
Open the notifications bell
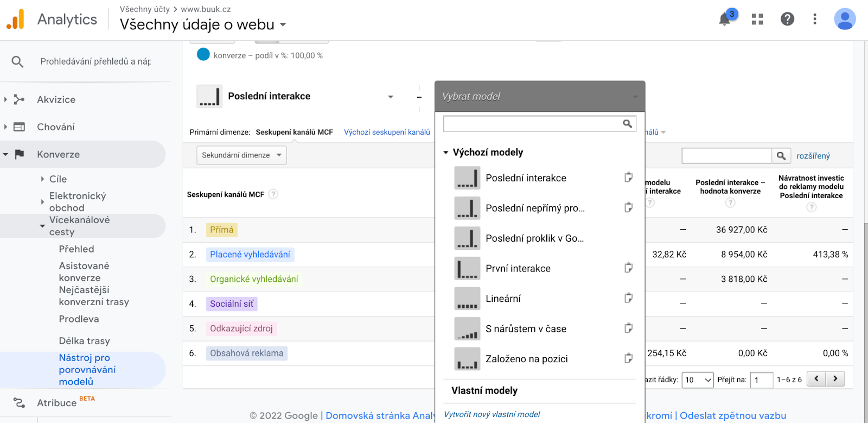725,20
